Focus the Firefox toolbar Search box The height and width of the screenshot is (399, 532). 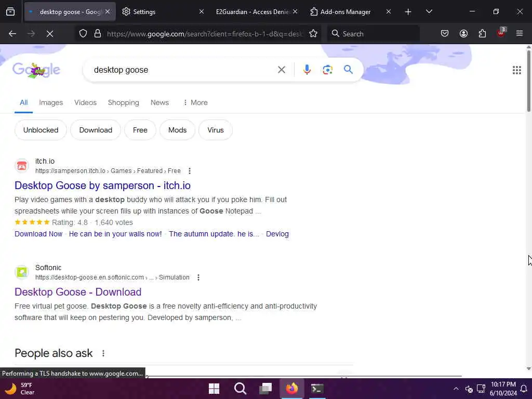click(373, 34)
